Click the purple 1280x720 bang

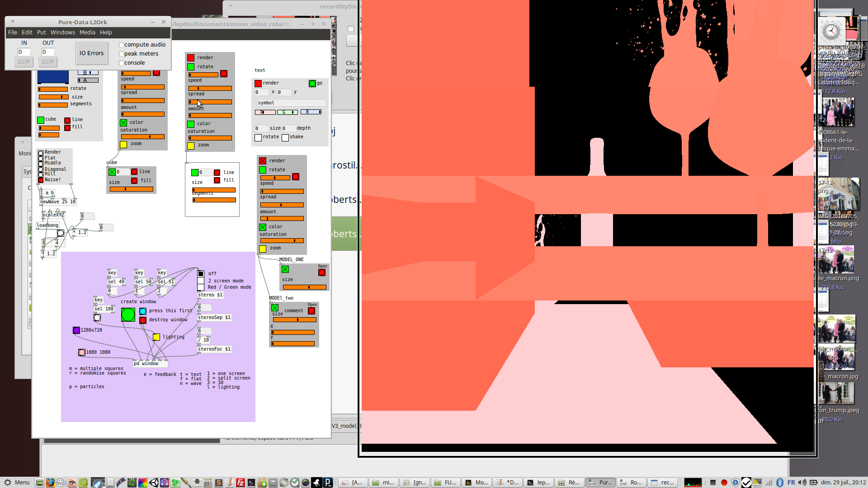pos(76,330)
